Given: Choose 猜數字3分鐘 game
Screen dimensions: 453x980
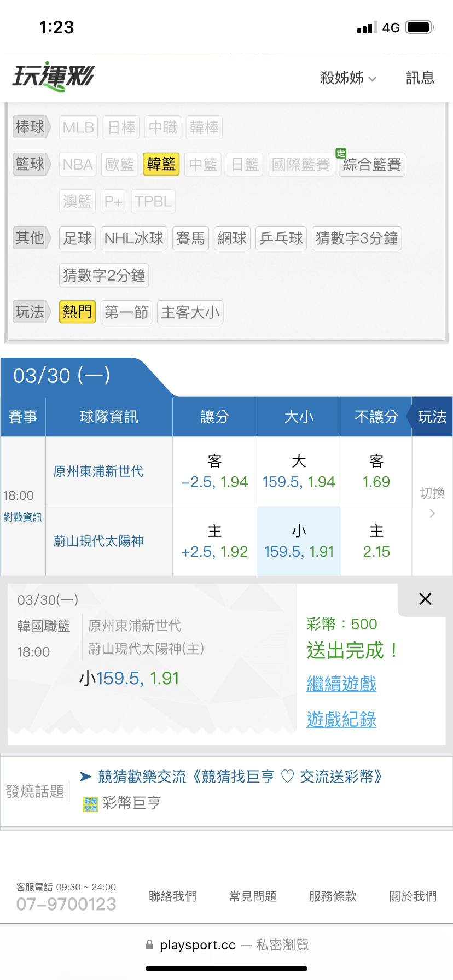Looking at the screenshot, I should tap(357, 238).
